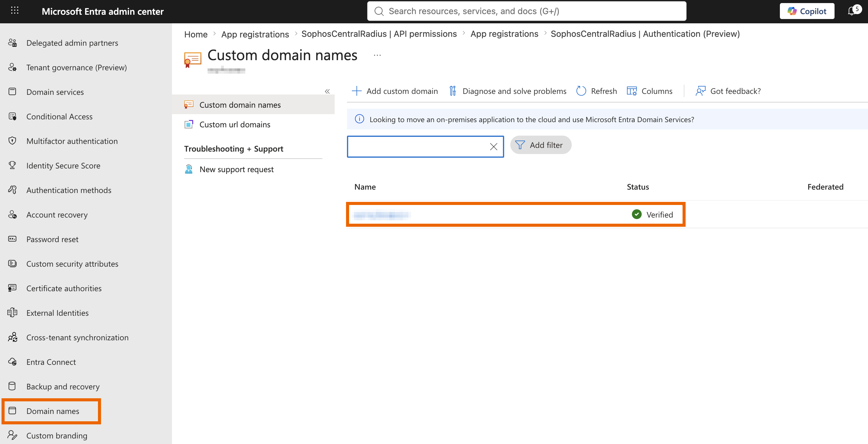Open Entra Connect

pyautogui.click(x=51, y=362)
